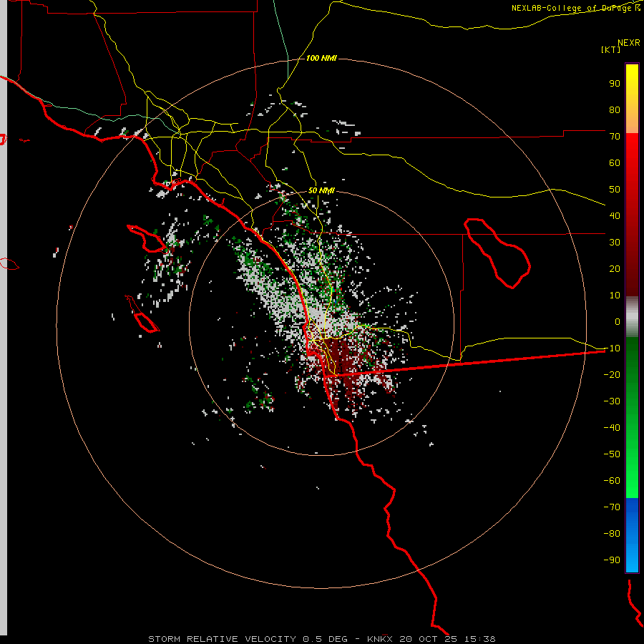Viewport: 644px width, 644px height.
Task: Click the 0 value on velocity scale
Action: 618,322
